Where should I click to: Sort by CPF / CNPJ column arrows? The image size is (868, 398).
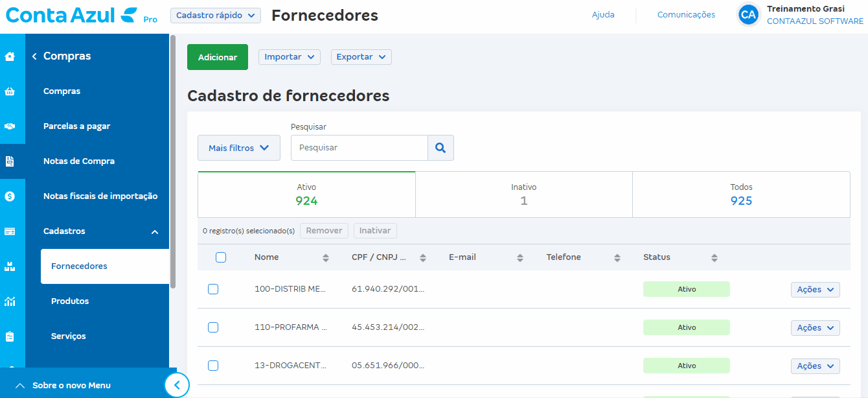coord(423,258)
